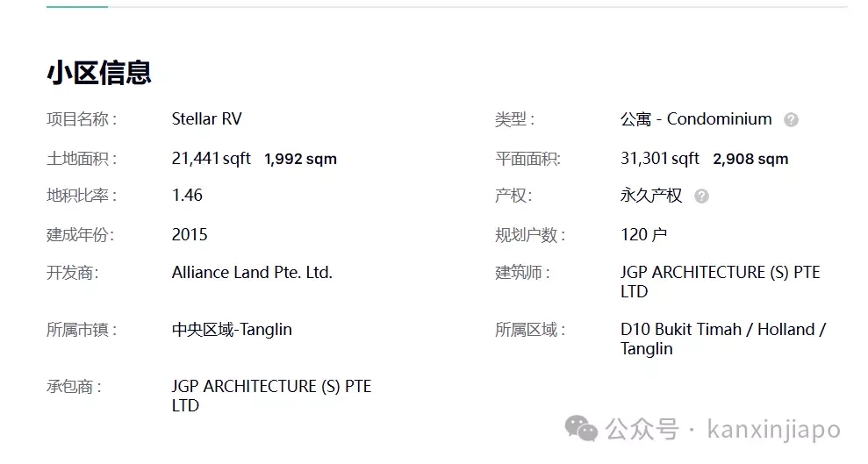Click the 永久产权 tenure text

[x=651, y=196]
